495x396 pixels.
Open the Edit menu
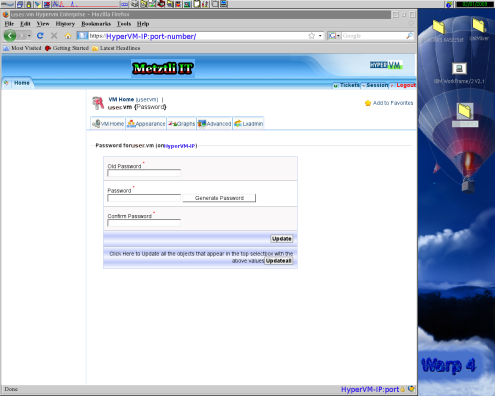pyautogui.click(x=25, y=24)
